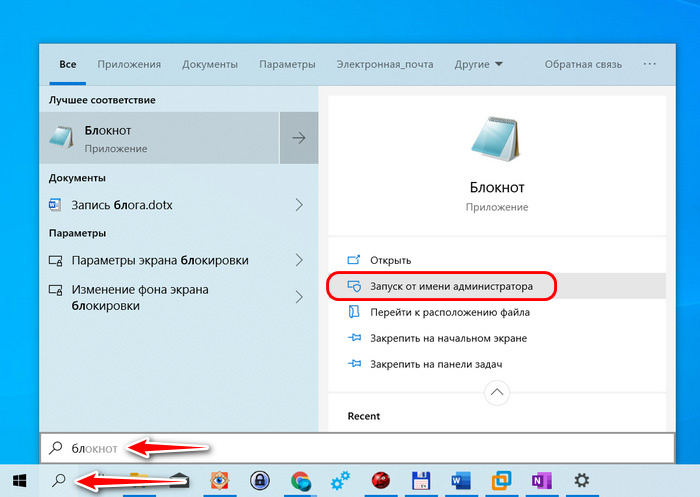Open the Windows Start menu
The width and height of the screenshot is (700, 497).
19,481
